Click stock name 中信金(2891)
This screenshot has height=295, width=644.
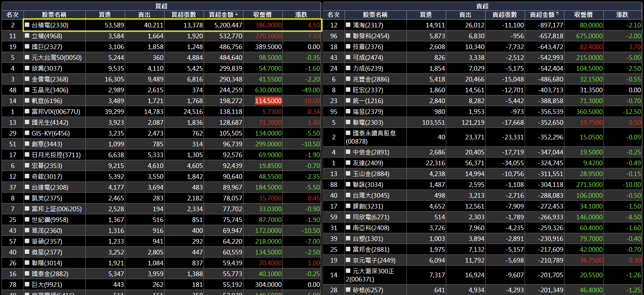pos(371,152)
